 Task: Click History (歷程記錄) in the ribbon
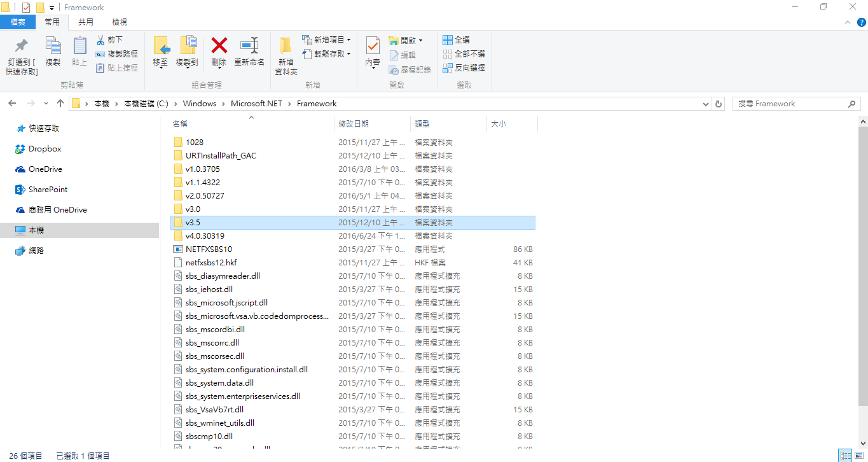pos(410,69)
